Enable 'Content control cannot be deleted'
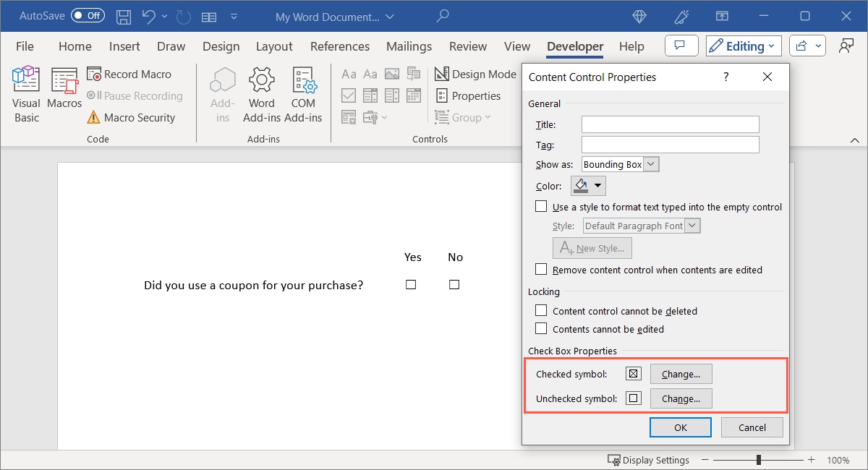868x470 pixels. [x=540, y=310]
